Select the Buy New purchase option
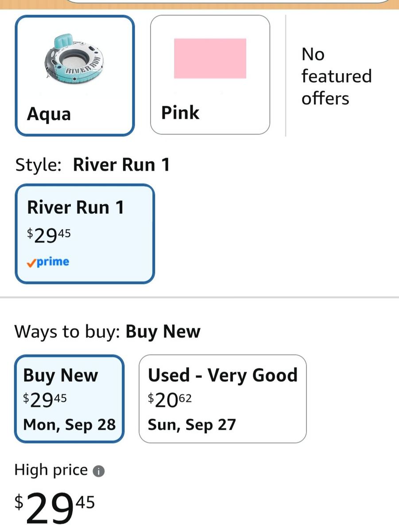The height and width of the screenshot is (532, 399). click(70, 399)
